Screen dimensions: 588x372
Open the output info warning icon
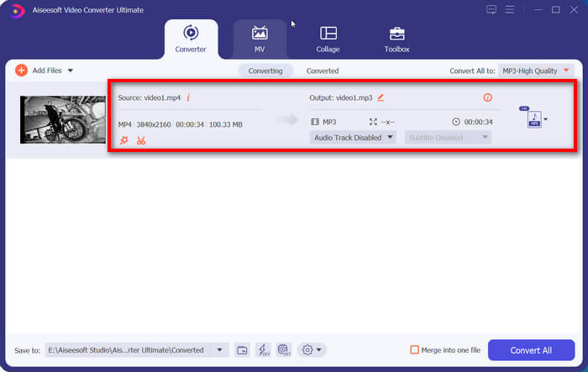click(x=487, y=97)
